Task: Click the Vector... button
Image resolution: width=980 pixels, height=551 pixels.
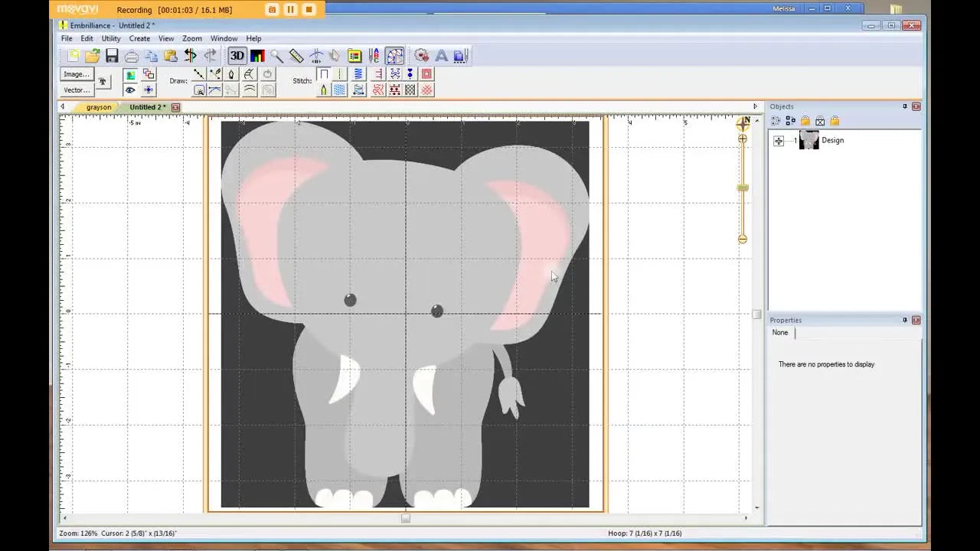Action: pos(77,90)
